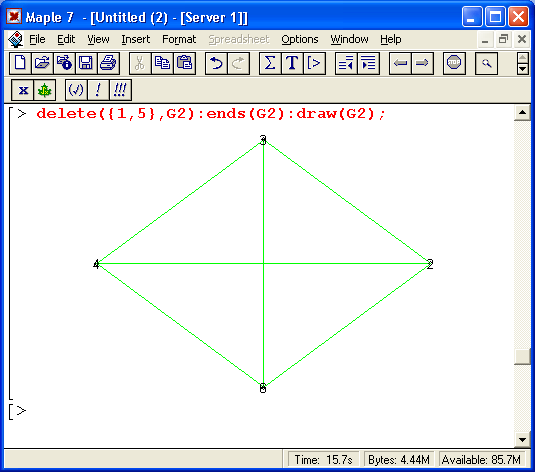The width and height of the screenshot is (535, 472).
Task: Open the Format menu
Action: pyautogui.click(x=179, y=40)
